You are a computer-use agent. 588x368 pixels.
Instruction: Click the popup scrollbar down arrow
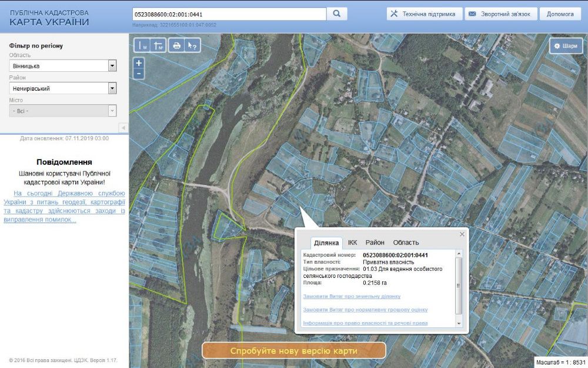coord(458,323)
